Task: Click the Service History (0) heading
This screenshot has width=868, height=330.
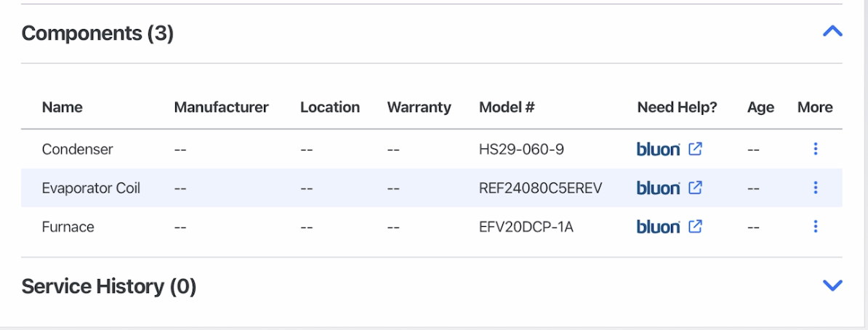Action: click(x=109, y=286)
